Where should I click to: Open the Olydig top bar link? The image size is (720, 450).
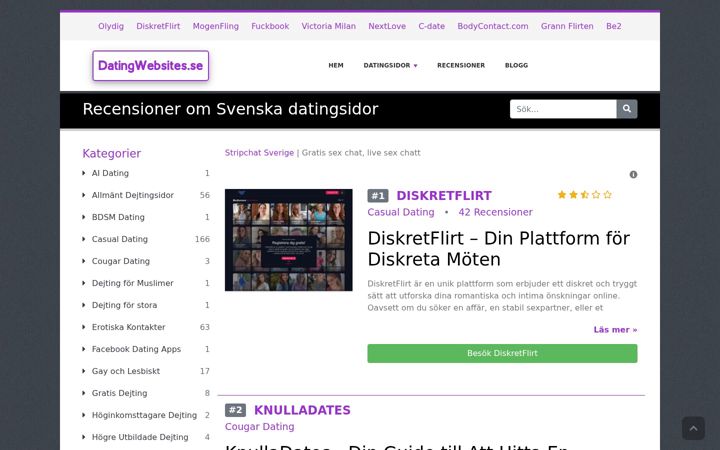111,26
